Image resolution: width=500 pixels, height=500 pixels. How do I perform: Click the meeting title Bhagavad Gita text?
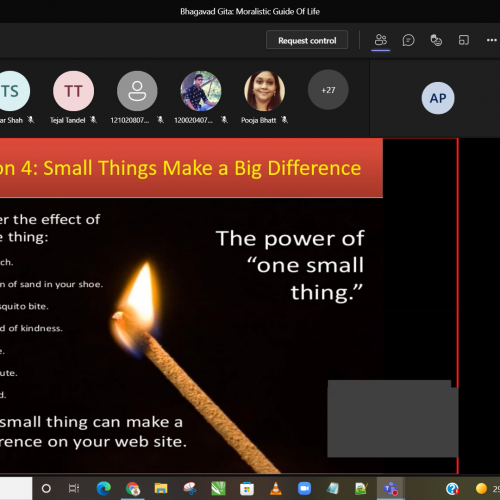[x=250, y=12]
